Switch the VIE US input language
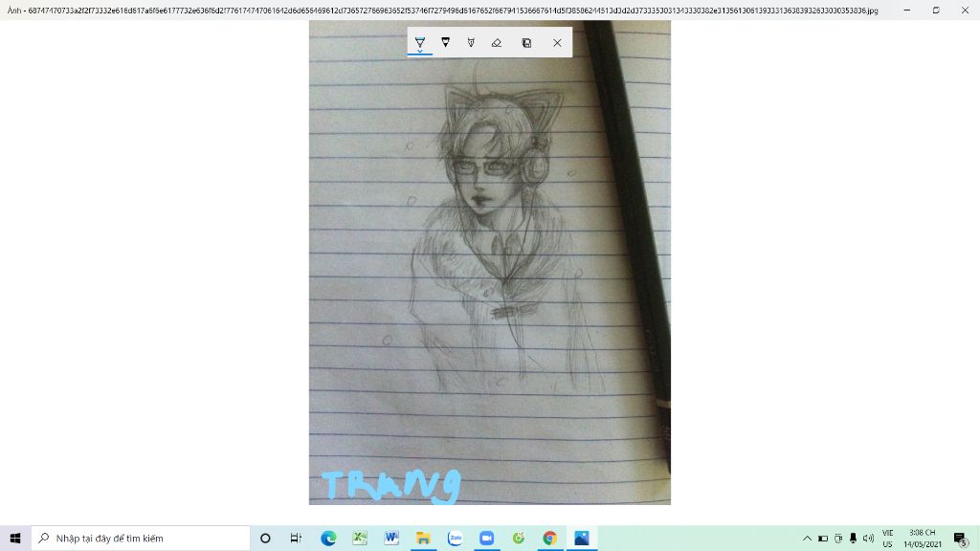Screen dimensions: 980x551 tap(887, 538)
